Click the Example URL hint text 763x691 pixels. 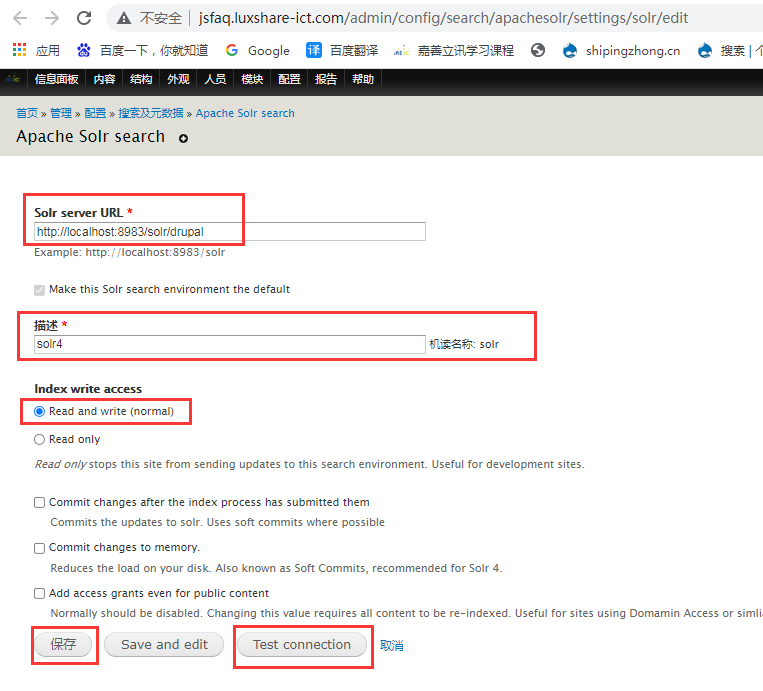pyautogui.click(x=129, y=253)
